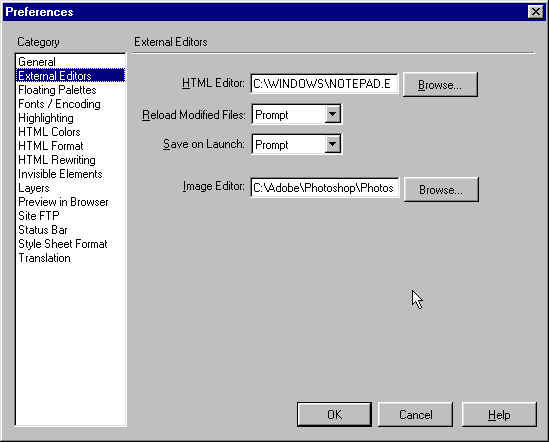Go to Highlighting preferences
The width and height of the screenshot is (549, 442).
pos(46,118)
